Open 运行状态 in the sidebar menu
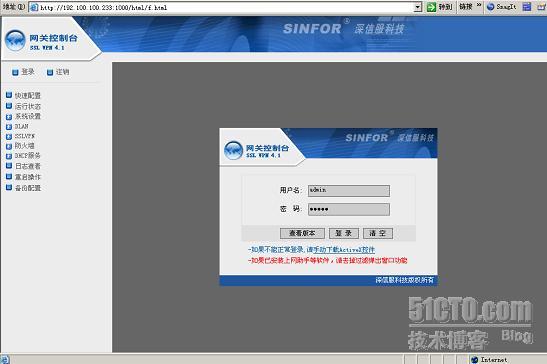Image resolution: width=547 pixels, height=364 pixels. tap(28, 106)
